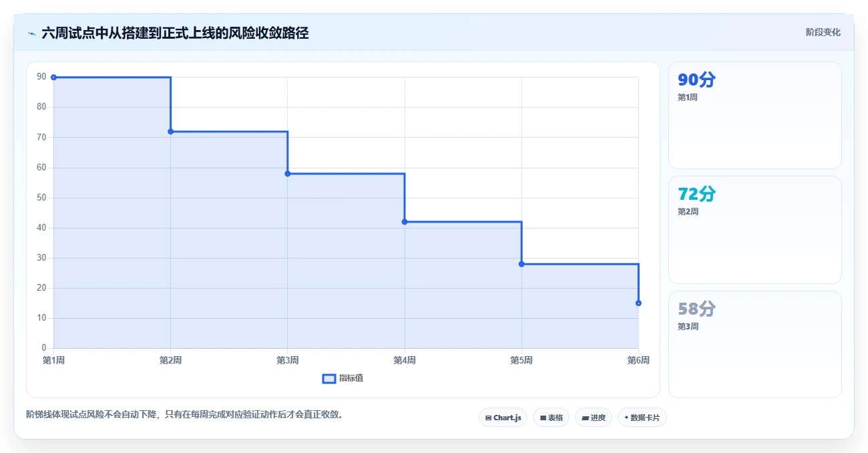Click the y-axis label 0
Viewport: 868px width, 453px height.
[x=44, y=348]
